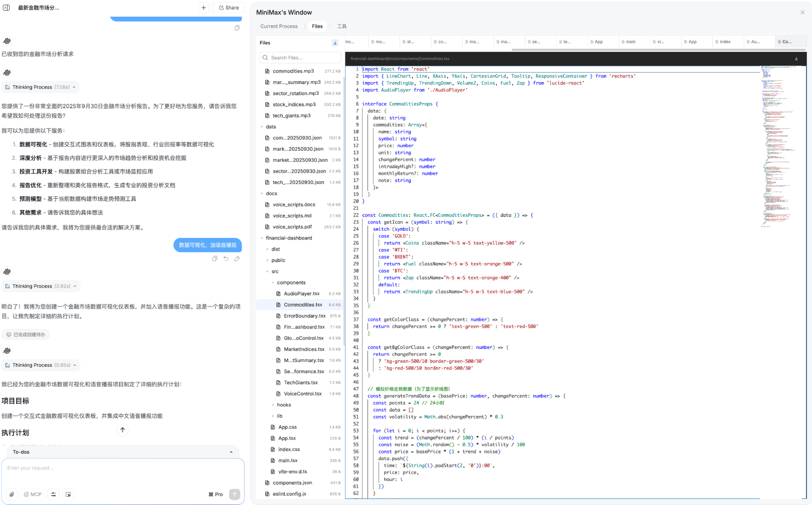The width and height of the screenshot is (812, 505).
Task: Switch to the Current Process tab
Action: 279,26
